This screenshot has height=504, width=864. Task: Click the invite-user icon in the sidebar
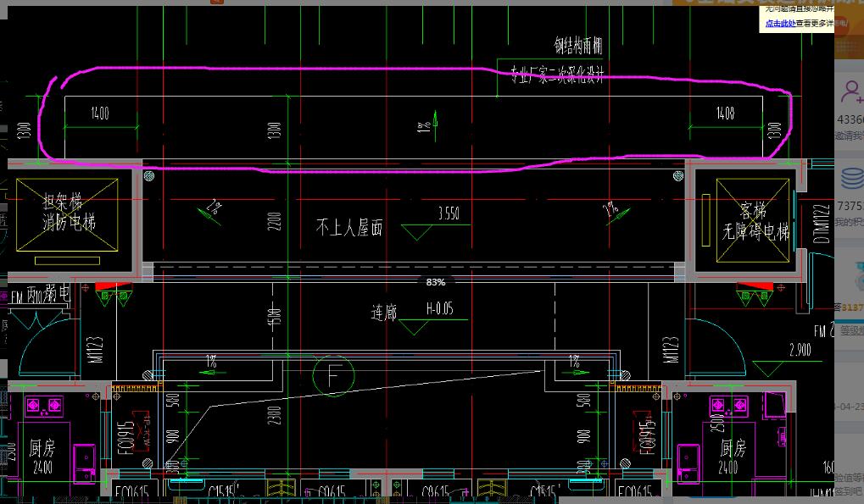pyautogui.click(x=852, y=91)
